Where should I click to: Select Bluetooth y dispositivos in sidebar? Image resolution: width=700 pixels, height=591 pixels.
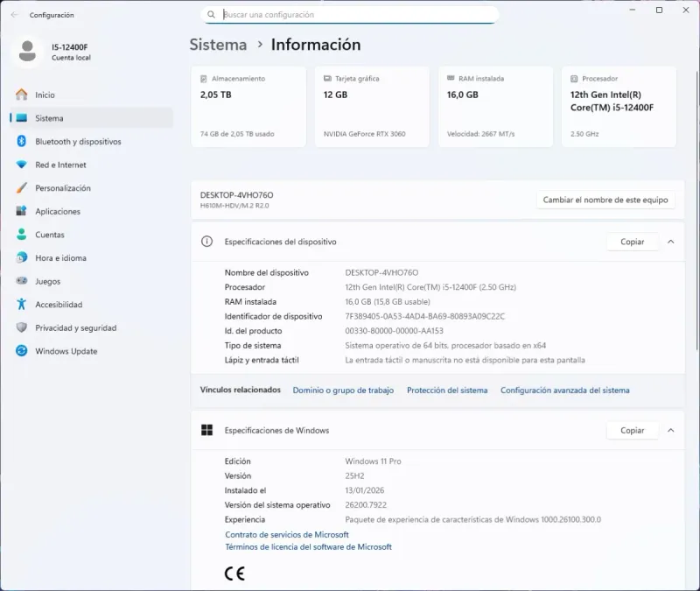point(91,141)
